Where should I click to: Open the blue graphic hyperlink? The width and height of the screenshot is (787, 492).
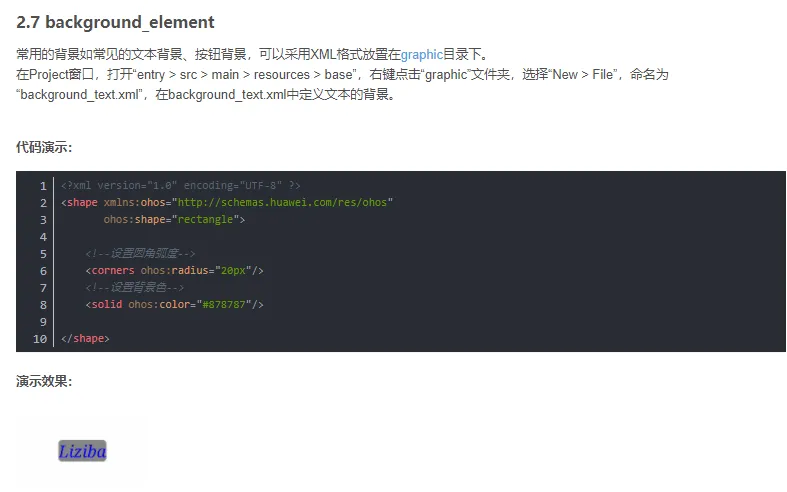click(x=422, y=55)
